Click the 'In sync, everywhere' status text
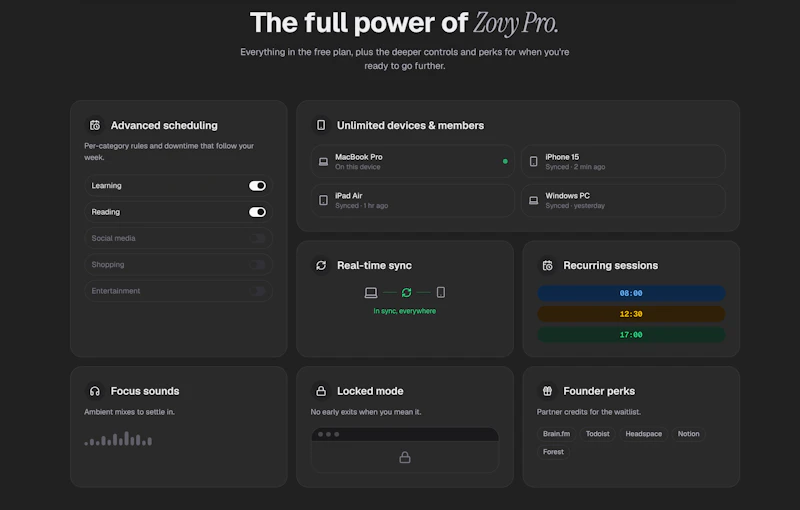Image resolution: width=800 pixels, height=510 pixels. (405, 311)
